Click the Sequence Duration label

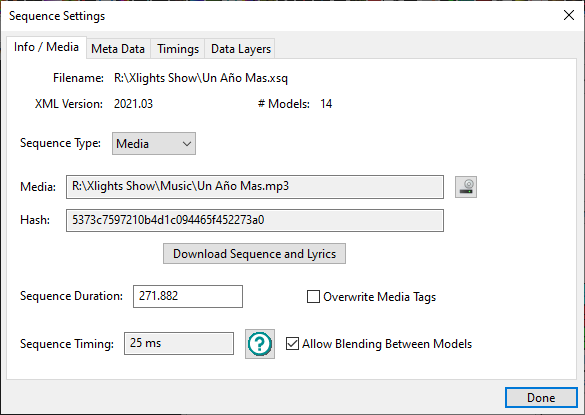click(x=71, y=296)
